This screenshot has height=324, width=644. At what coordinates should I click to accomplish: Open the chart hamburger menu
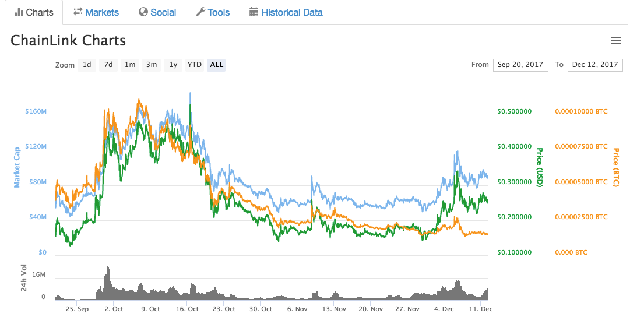pyautogui.click(x=615, y=41)
